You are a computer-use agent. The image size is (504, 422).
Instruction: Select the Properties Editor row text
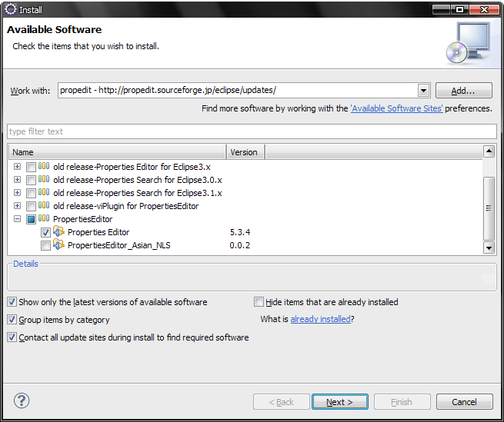point(98,232)
